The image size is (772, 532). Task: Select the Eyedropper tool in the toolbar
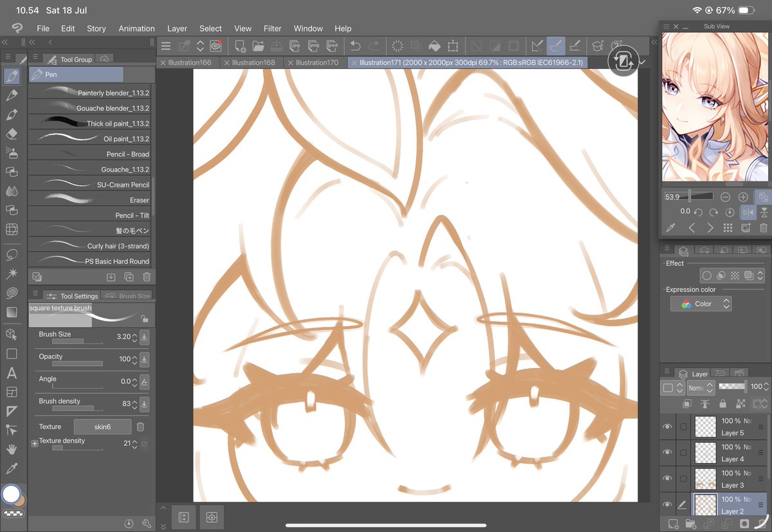click(12, 468)
